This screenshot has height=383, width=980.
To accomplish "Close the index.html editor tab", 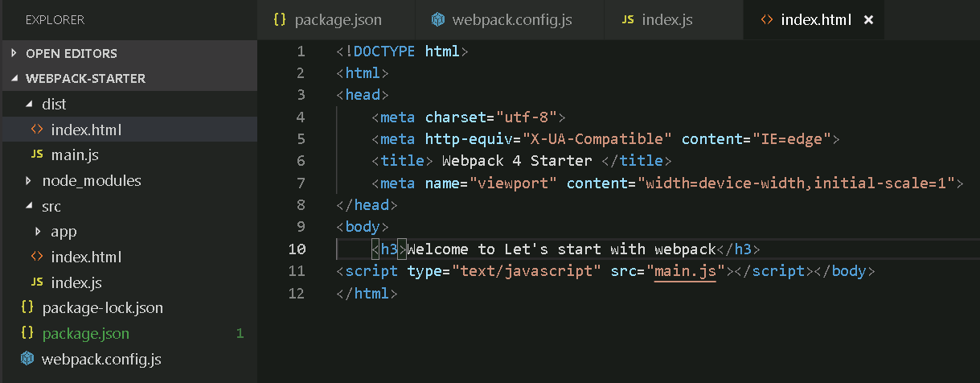I will click(868, 20).
